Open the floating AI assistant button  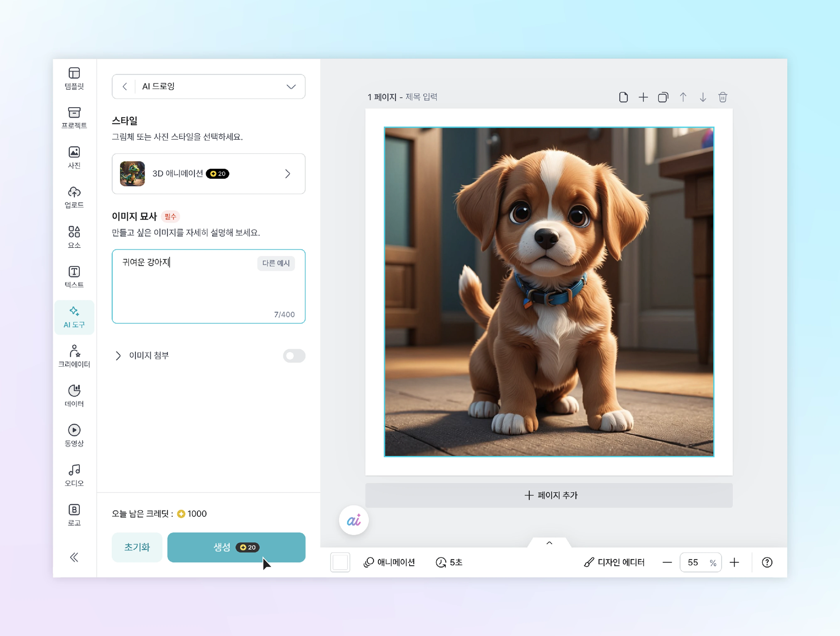pos(354,520)
